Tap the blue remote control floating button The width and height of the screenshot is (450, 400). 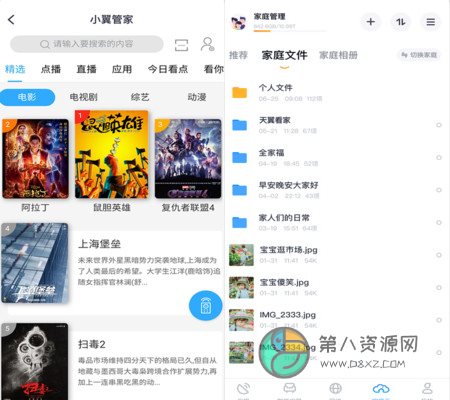pos(205,306)
